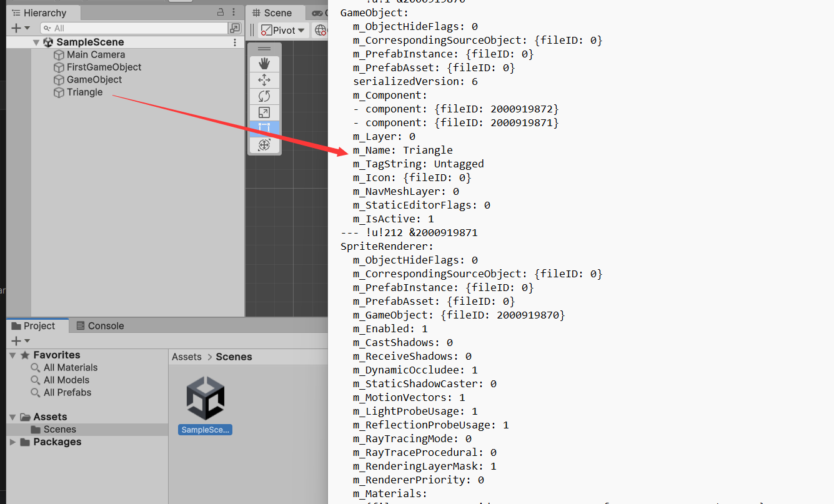Select the Rect tool
The image size is (834, 504).
coord(264,129)
